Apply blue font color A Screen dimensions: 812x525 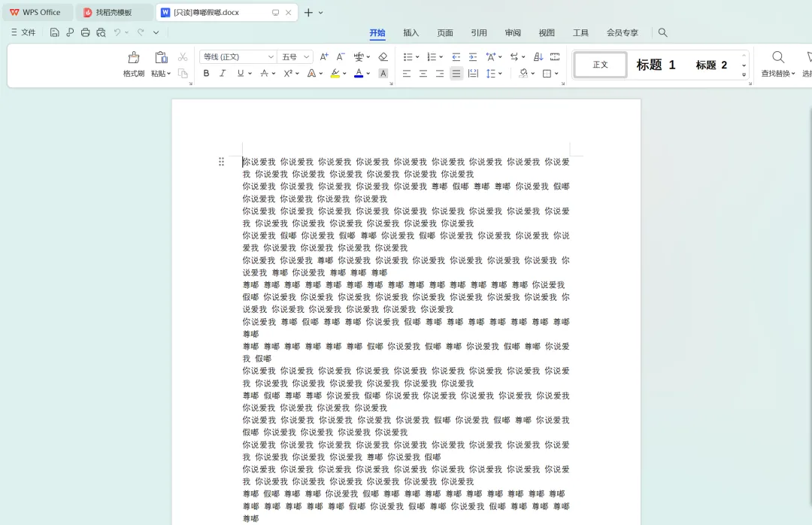pyautogui.click(x=359, y=74)
